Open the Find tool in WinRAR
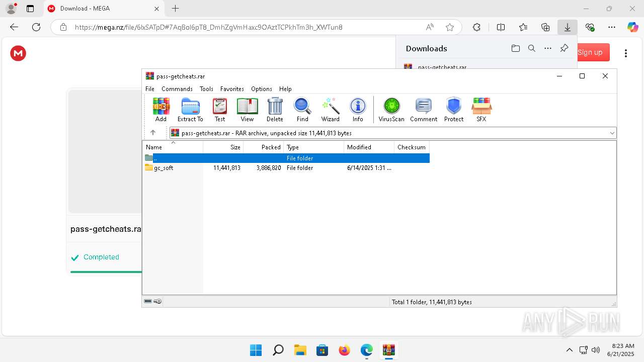Viewport: 644px width, 362px height. [302, 110]
